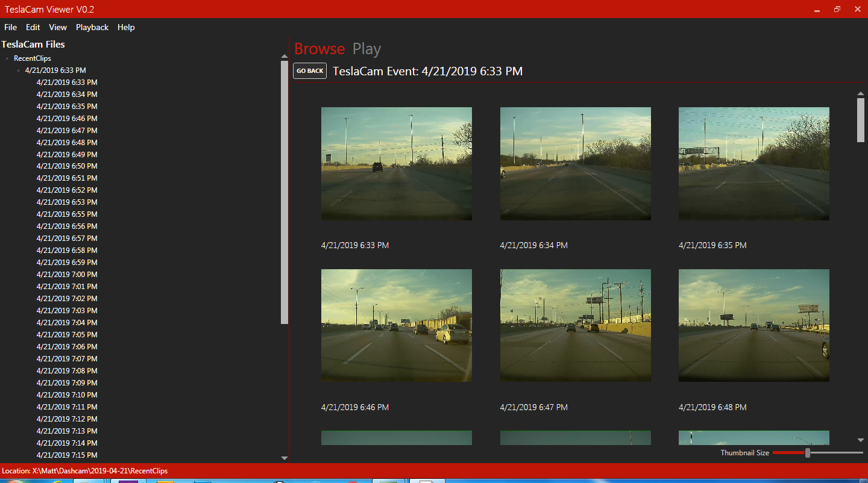The height and width of the screenshot is (483, 868).
Task: Open the Playback menu
Action: coord(92,27)
